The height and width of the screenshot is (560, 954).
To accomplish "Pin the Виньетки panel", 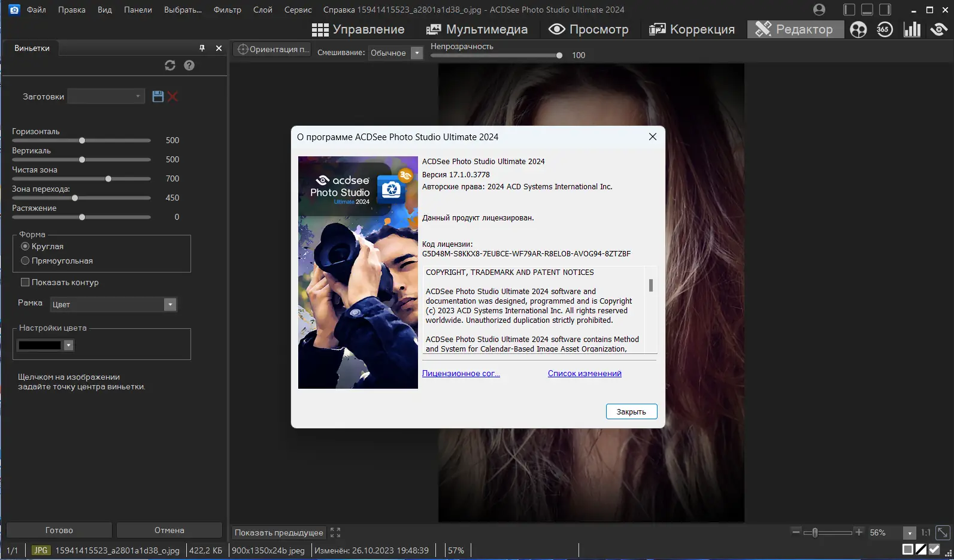I will (202, 48).
